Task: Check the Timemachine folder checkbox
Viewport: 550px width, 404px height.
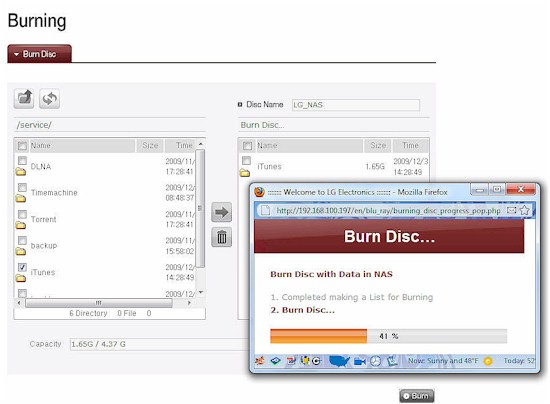Action: coord(22,187)
